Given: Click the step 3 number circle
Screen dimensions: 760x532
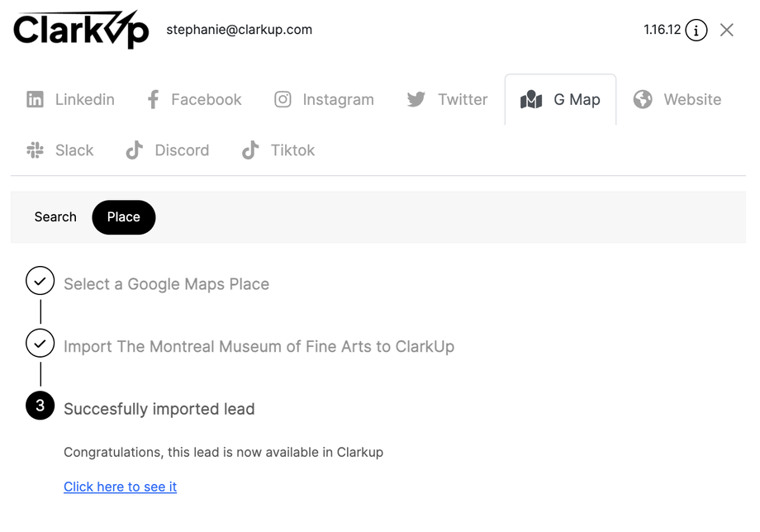Looking at the screenshot, I should pyautogui.click(x=40, y=406).
